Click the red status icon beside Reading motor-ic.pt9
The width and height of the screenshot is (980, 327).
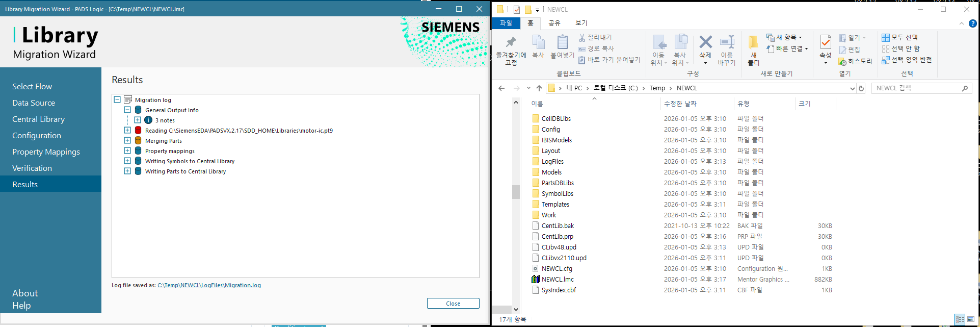click(138, 131)
